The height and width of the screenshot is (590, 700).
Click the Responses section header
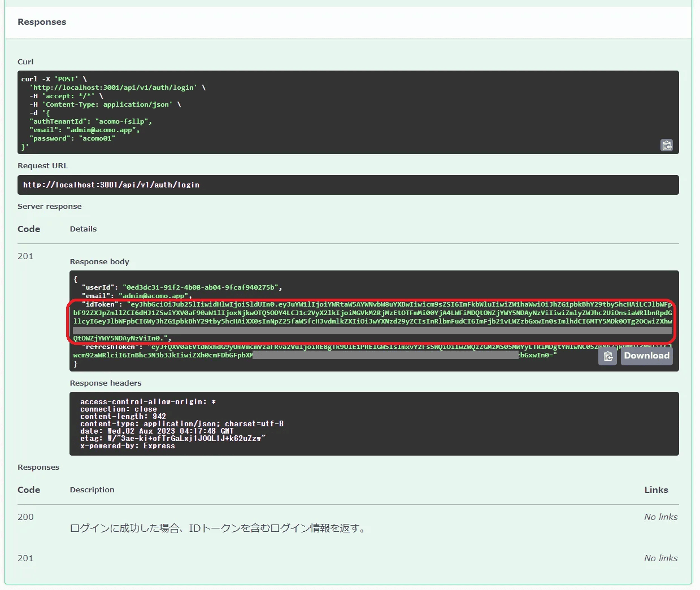42,22
